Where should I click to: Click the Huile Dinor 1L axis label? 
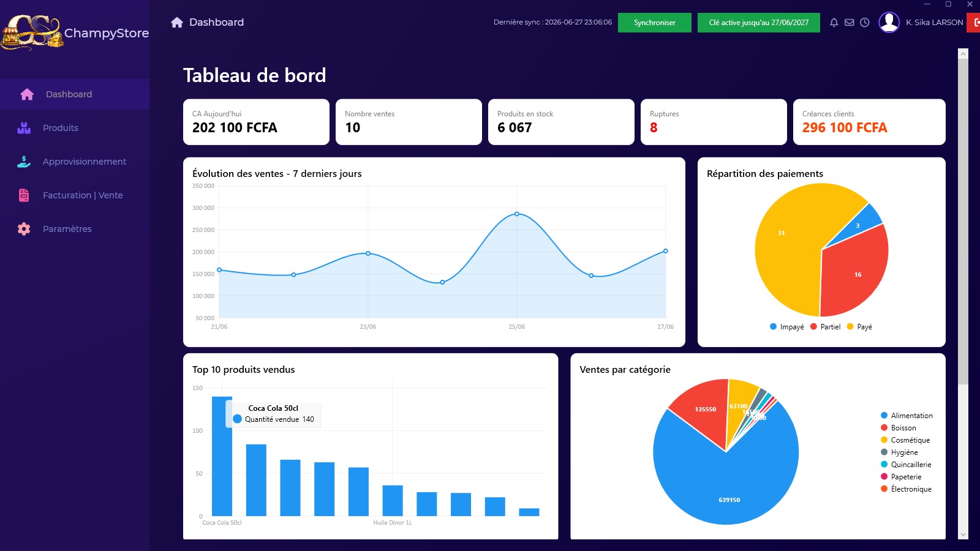click(393, 523)
